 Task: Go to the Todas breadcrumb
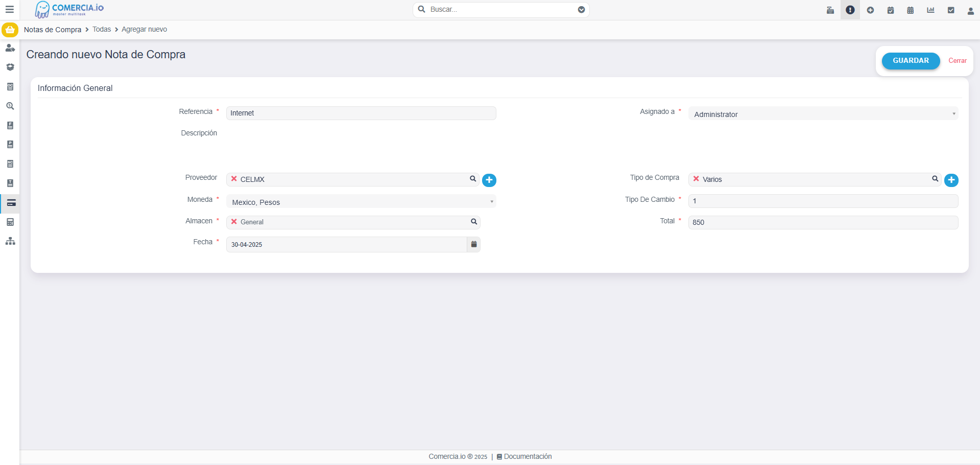(102, 29)
